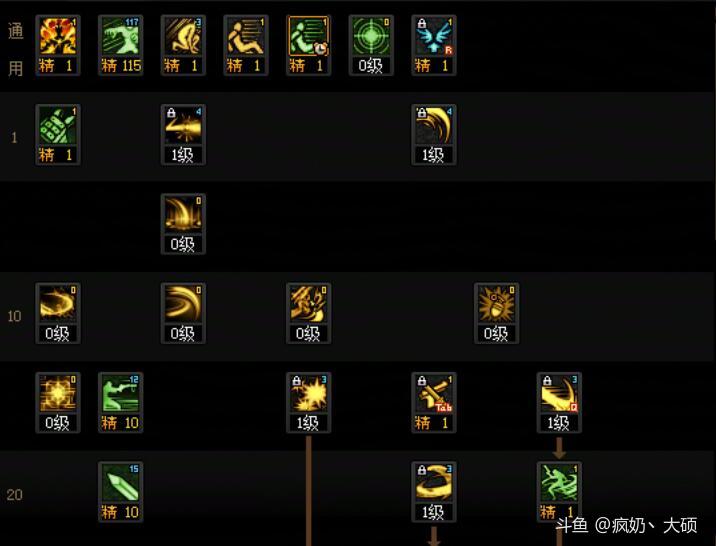
Task: Select the highlighted green runner with clock icon
Action: [x=309, y=45]
